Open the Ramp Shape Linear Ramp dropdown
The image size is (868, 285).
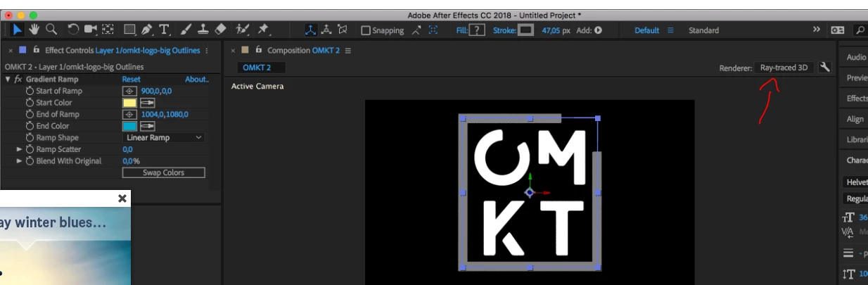point(164,138)
